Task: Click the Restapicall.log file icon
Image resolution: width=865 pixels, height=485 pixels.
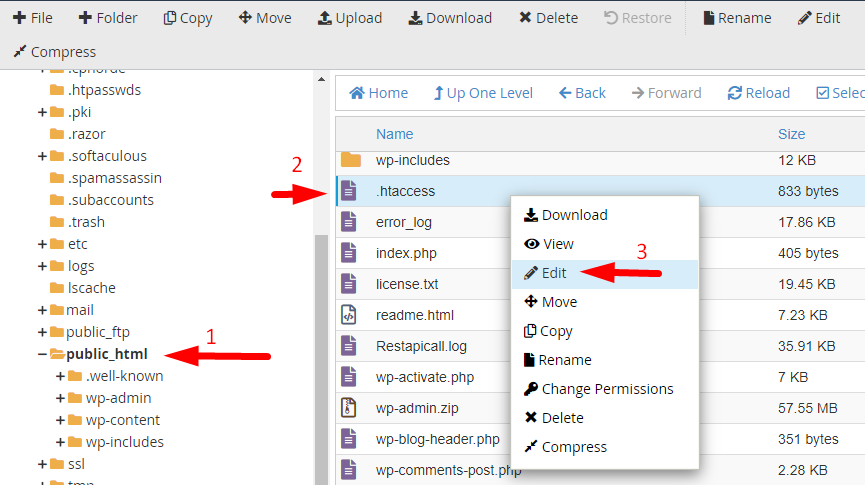Action: click(x=349, y=346)
